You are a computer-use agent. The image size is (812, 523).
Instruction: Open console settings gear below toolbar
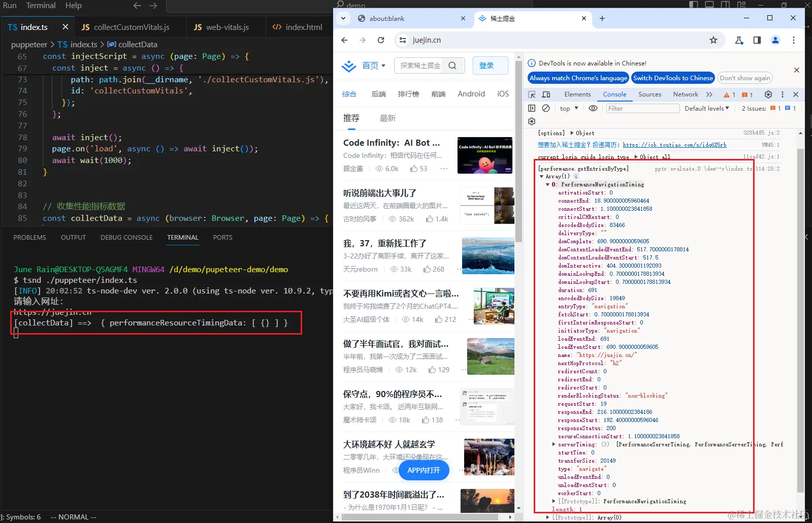click(532, 121)
